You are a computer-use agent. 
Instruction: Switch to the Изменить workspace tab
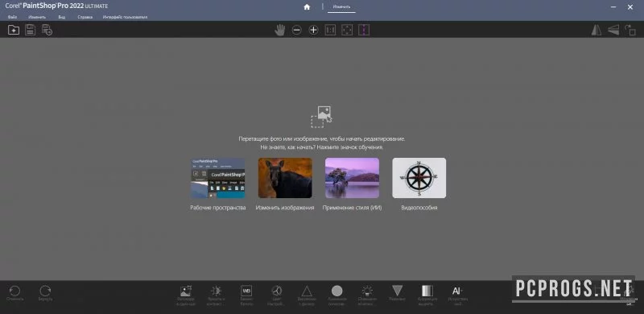341,7
